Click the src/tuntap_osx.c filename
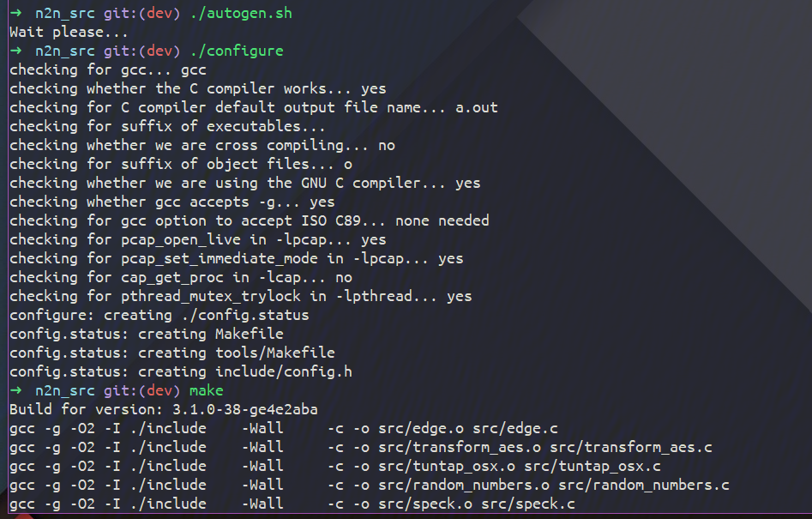The image size is (812, 519). pos(592,466)
